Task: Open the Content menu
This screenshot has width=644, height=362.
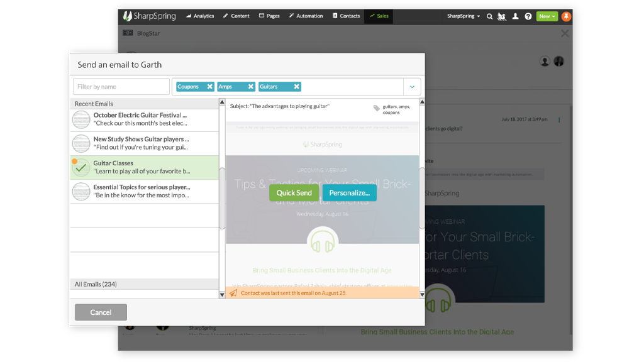Action: coord(236,16)
